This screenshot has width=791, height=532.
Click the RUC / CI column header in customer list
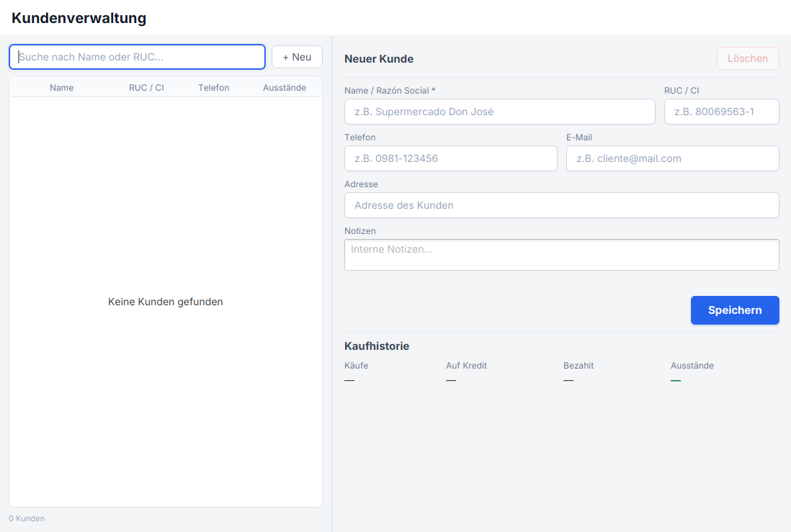point(146,88)
